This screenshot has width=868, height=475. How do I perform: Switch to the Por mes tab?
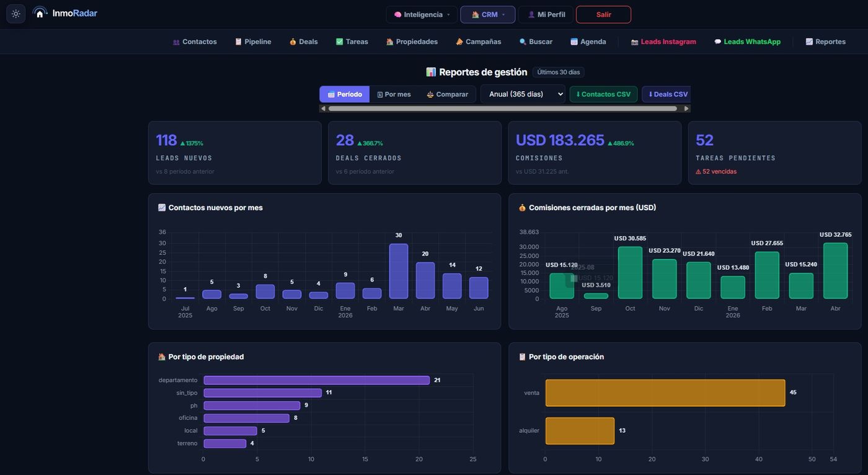(394, 94)
